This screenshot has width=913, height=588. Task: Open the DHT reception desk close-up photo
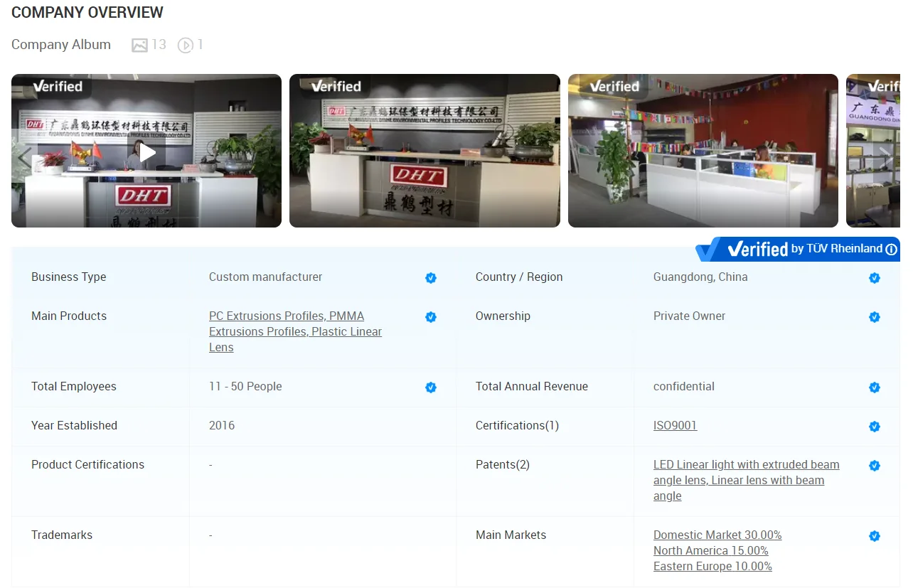click(x=425, y=151)
